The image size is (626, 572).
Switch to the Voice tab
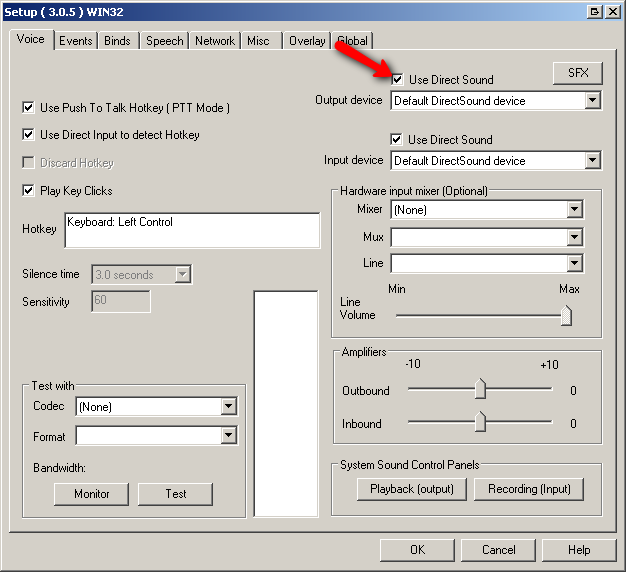(31, 40)
